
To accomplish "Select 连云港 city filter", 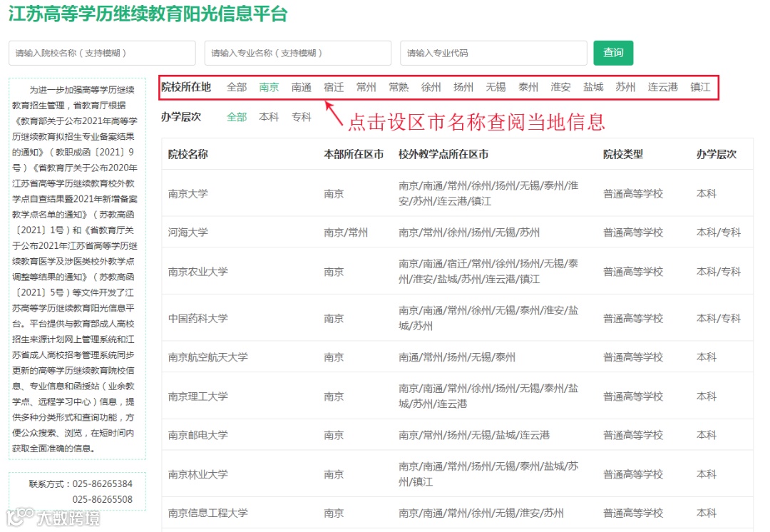I will [663, 88].
